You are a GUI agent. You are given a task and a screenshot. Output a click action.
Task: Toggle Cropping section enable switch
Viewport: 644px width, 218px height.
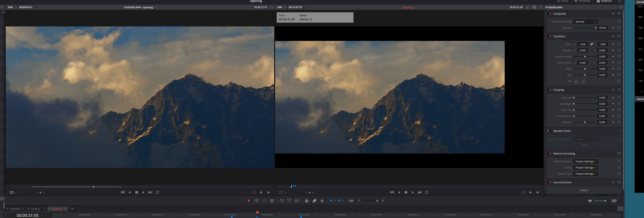(x=550, y=90)
